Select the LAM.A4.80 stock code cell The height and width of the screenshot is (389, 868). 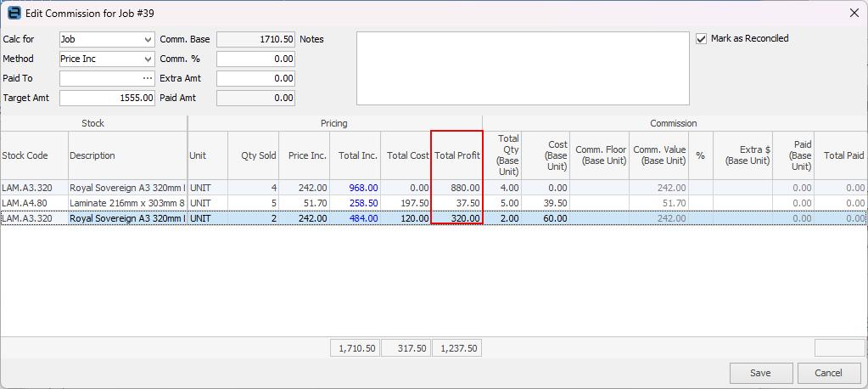[x=34, y=203]
